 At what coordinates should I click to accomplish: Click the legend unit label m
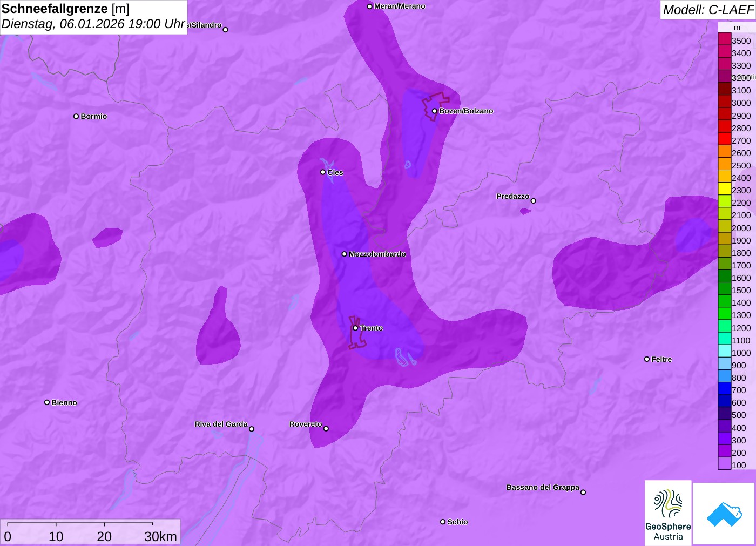pos(737,28)
